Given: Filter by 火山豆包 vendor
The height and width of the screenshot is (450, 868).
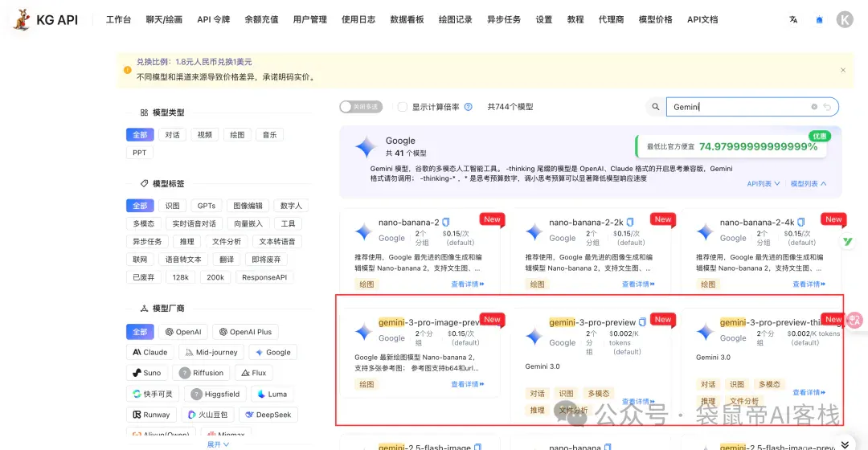Looking at the screenshot, I should pyautogui.click(x=208, y=415).
